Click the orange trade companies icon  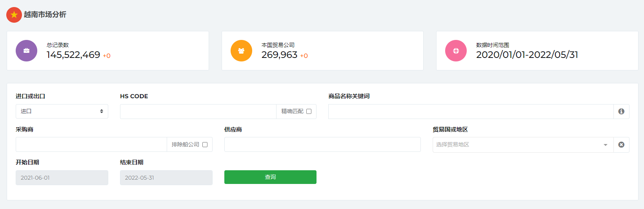pyautogui.click(x=241, y=51)
